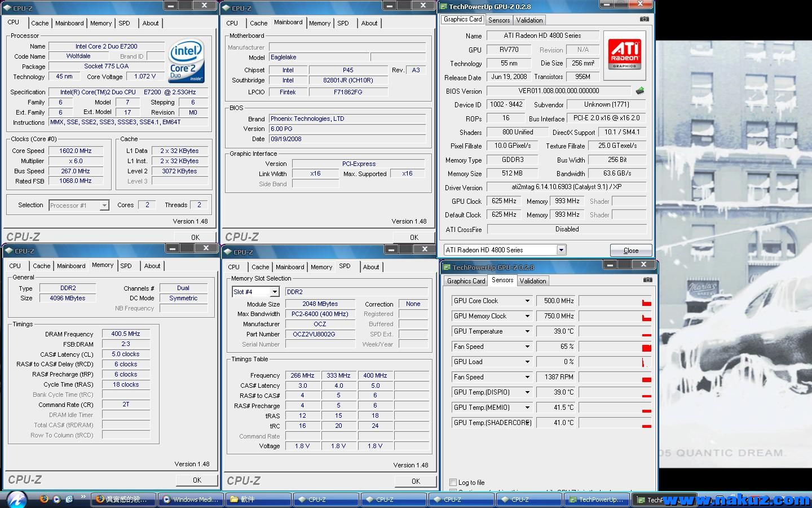Expand the ATI Radeon HD 4800 Series dropdown
Screen dimensions: 812x508
tap(561, 250)
